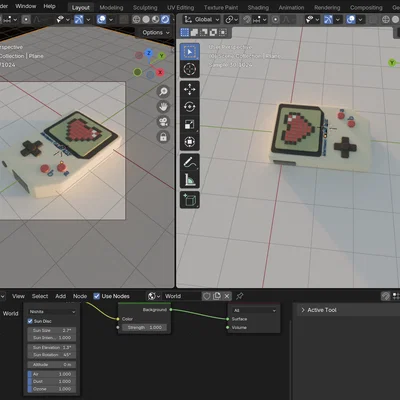400x400 pixels.
Task: Open the Options popover button
Action: pyautogui.click(x=156, y=32)
